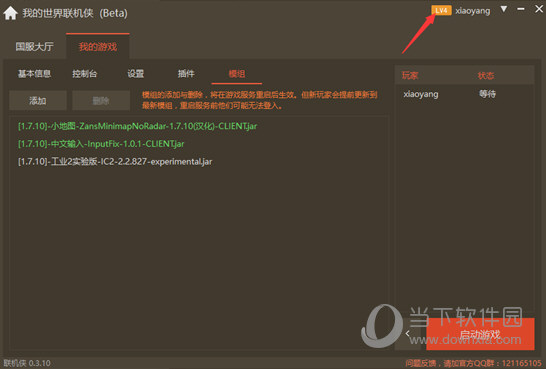Select the ZansMinimapNoRadar mod entry
Viewport: 546px width, 369px height.
[x=138, y=126]
